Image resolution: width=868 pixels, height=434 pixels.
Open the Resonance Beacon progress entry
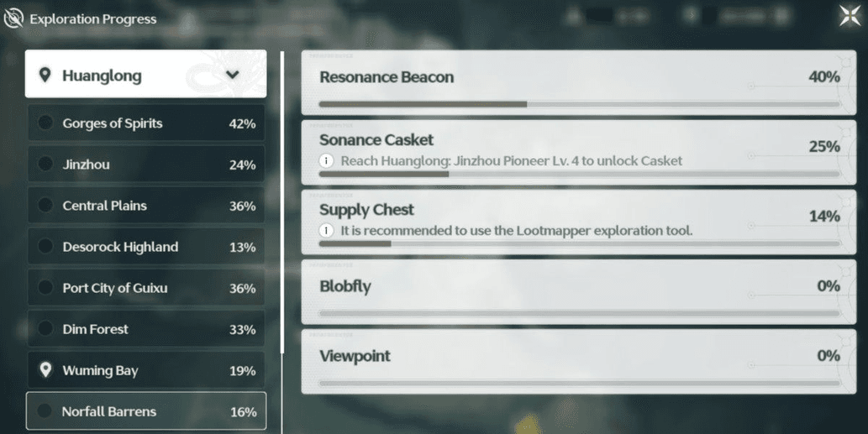pos(578,83)
